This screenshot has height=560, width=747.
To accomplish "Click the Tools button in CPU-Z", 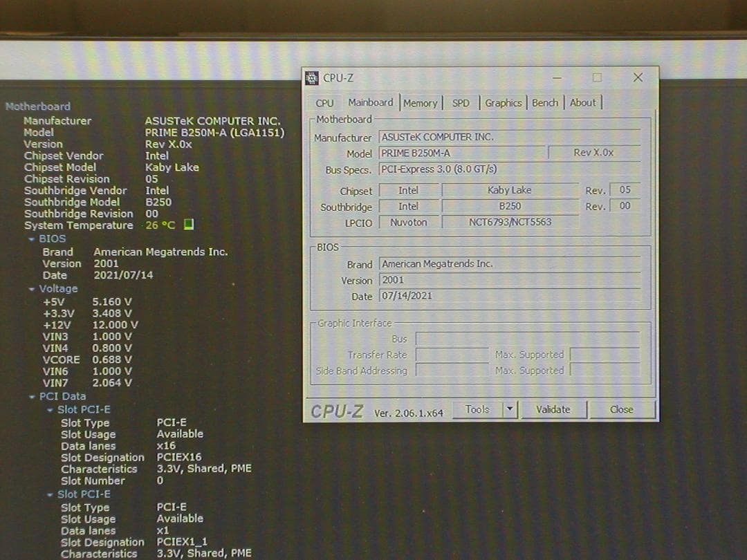I will [x=477, y=409].
